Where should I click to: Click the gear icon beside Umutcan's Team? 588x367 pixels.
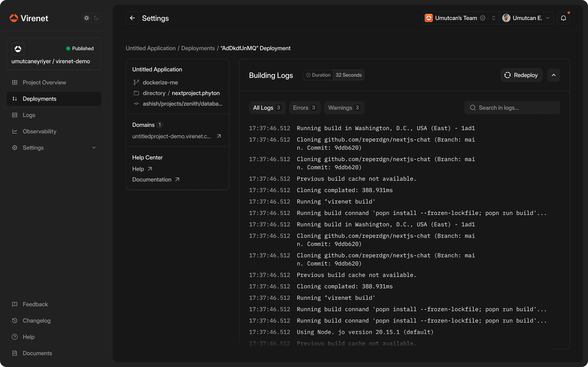[483, 18]
